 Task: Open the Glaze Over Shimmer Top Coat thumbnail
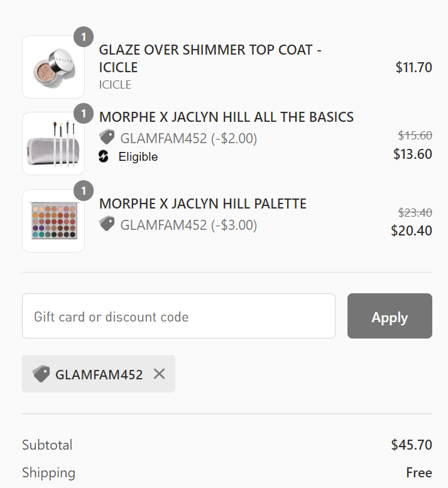click(x=53, y=67)
